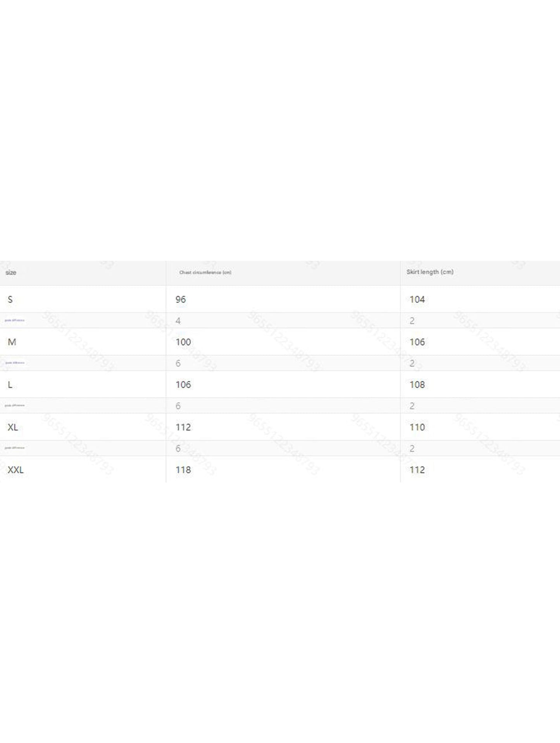This screenshot has width=560, height=743.
Task: Click the 'size' column header
Action: [11, 272]
